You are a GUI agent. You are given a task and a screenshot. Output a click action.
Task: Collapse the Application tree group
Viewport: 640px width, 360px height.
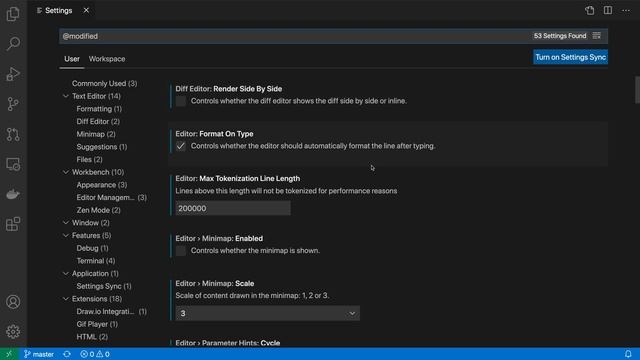66,273
